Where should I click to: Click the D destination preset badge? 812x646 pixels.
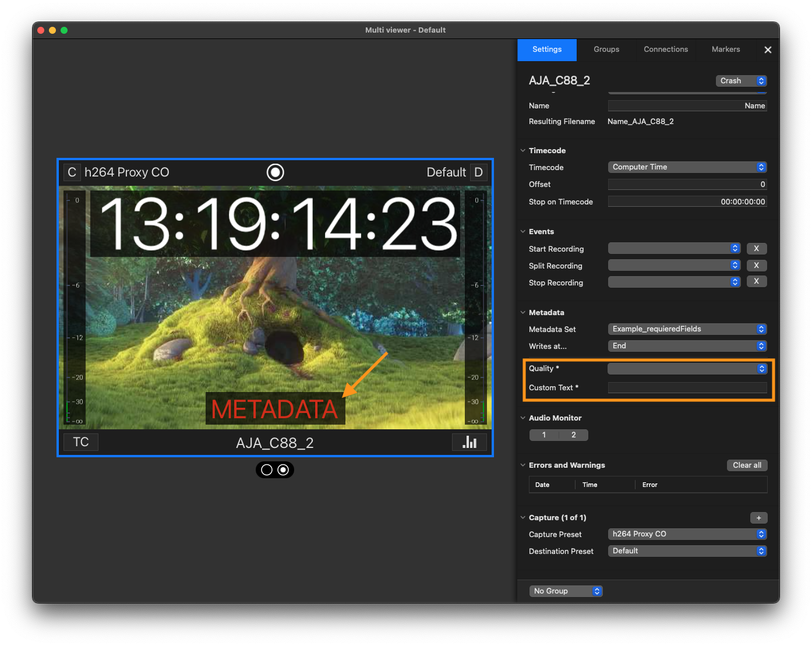pos(478,172)
